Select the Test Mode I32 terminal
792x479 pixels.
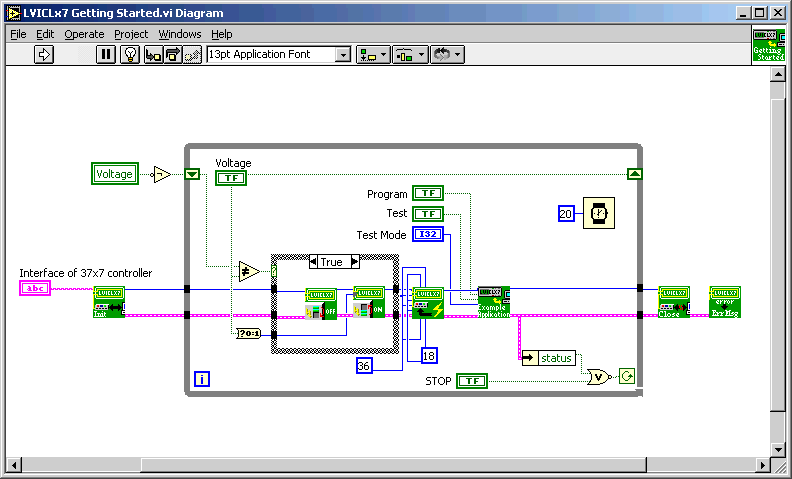pyautogui.click(x=428, y=234)
